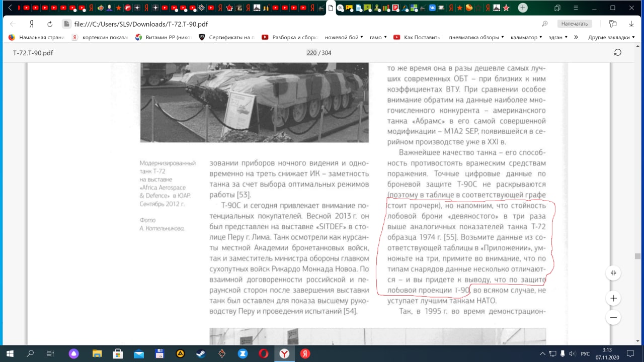The width and height of the screenshot is (644, 362).
Task: Expand ножевой бой bookmarks folder
Action: point(344,37)
